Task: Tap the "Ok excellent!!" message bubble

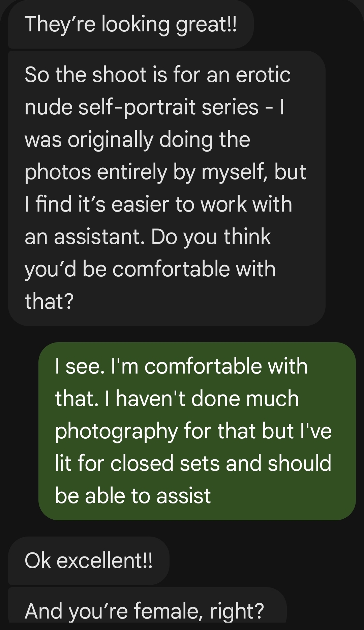Action: (88, 560)
